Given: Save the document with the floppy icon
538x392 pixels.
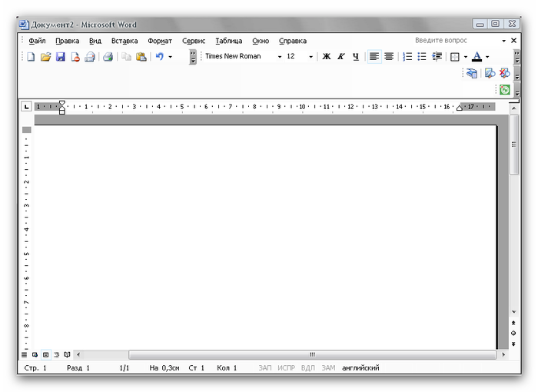Looking at the screenshot, I should 61,57.
